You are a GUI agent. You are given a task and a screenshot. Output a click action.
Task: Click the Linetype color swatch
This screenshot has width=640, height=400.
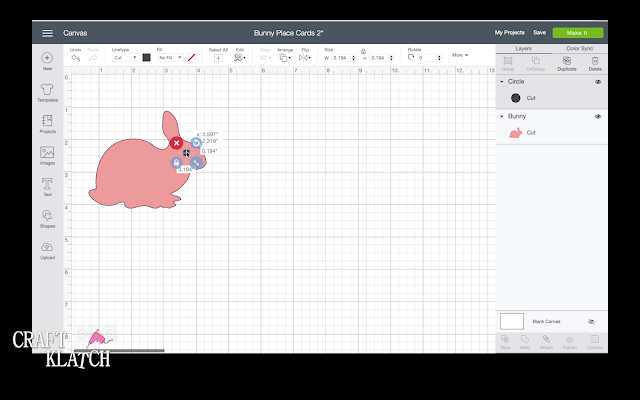pos(147,58)
